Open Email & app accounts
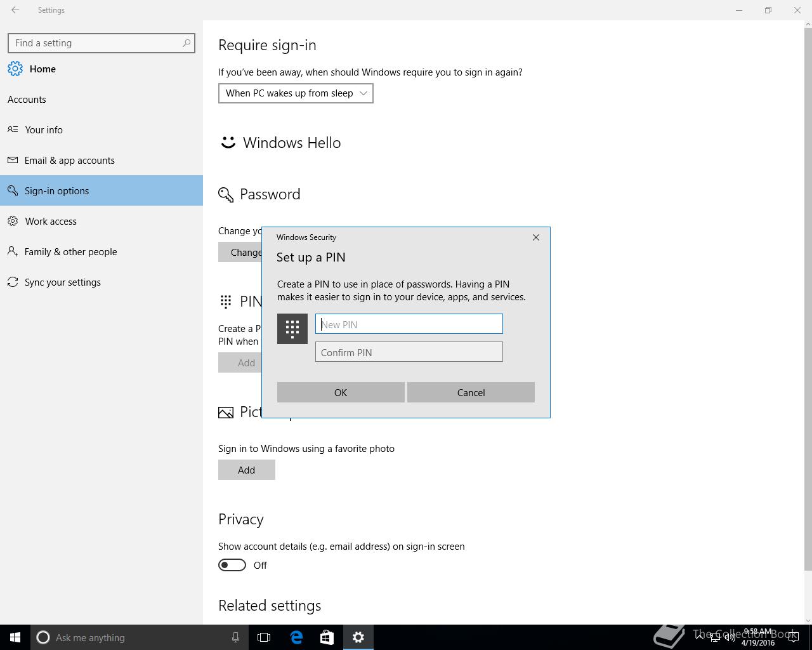The image size is (812, 650). tap(101, 160)
